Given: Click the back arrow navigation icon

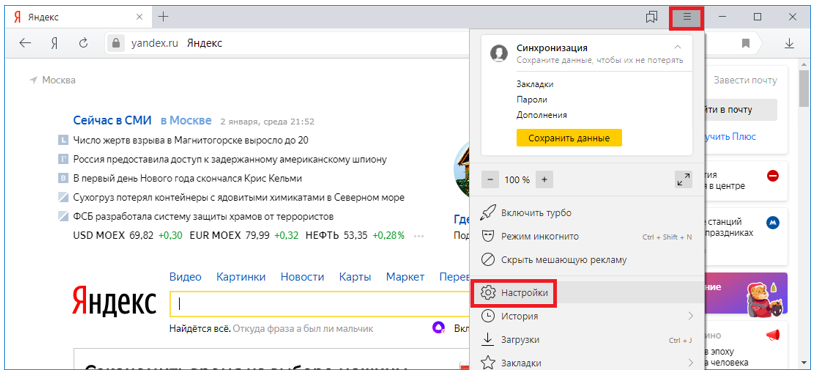Looking at the screenshot, I should click(x=25, y=43).
